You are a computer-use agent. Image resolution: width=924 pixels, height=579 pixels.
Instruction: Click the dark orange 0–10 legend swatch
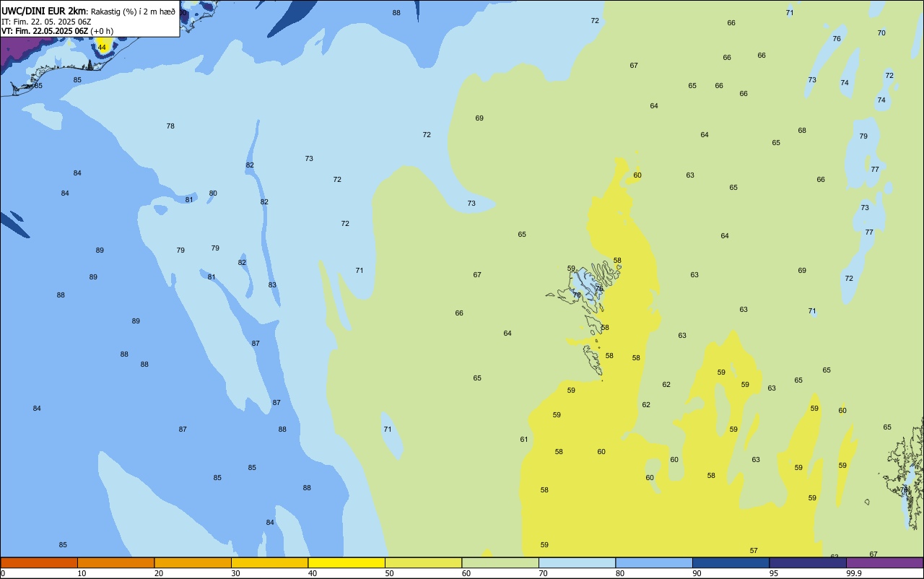click(x=39, y=562)
